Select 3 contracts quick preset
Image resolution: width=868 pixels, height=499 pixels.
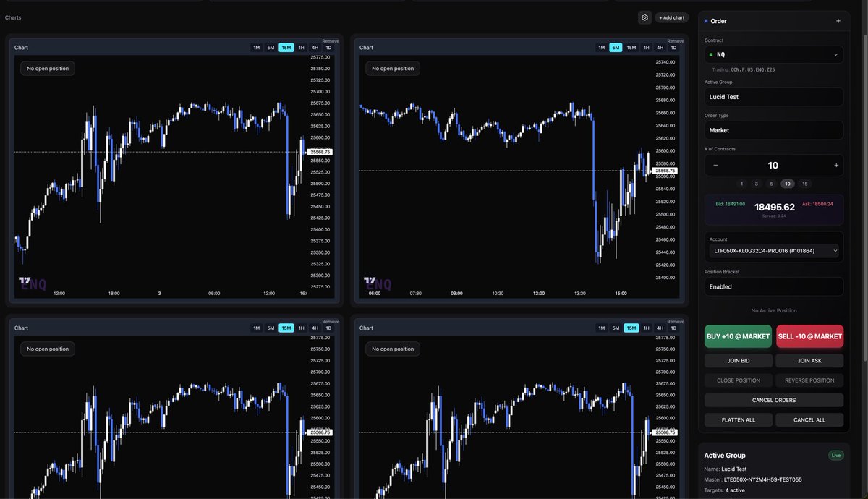pos(757,184)
